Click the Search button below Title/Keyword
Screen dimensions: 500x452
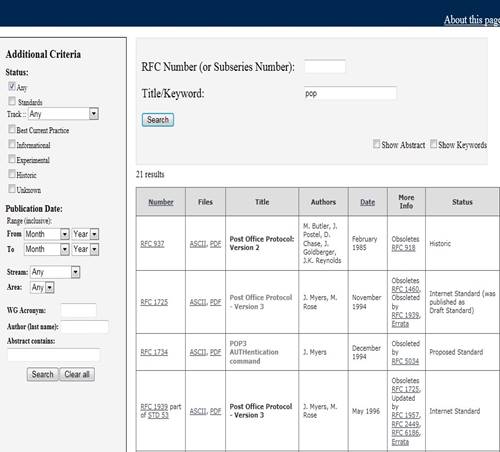coord(158,120)
